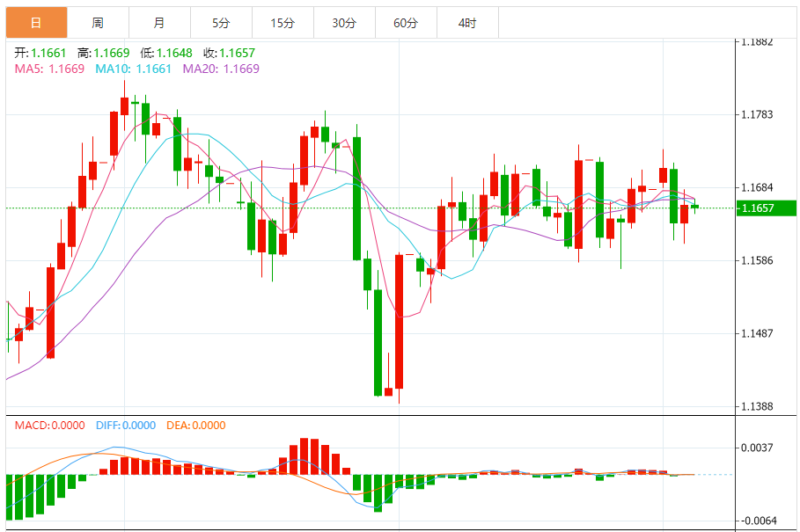This screenshot has height=532, width=800.
Task: Click the 低:1.1648 low price value
Action: pyautogui.click(x=166, y=53)
